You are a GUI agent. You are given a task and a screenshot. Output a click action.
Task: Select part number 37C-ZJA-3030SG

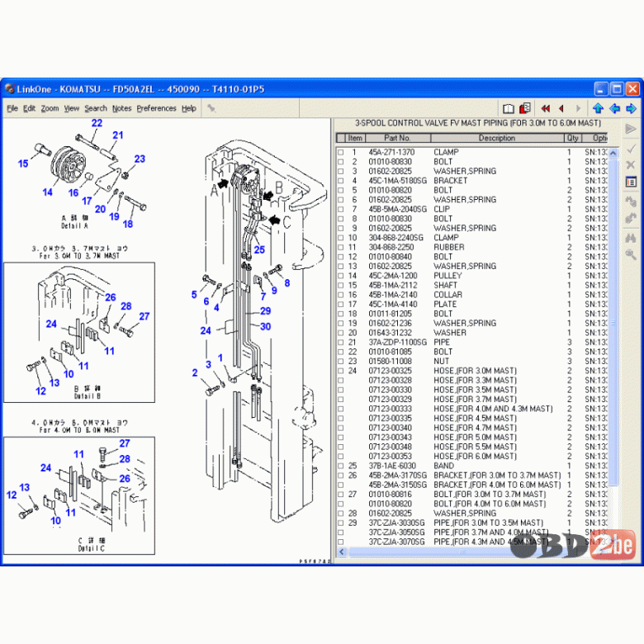point(397,523)
